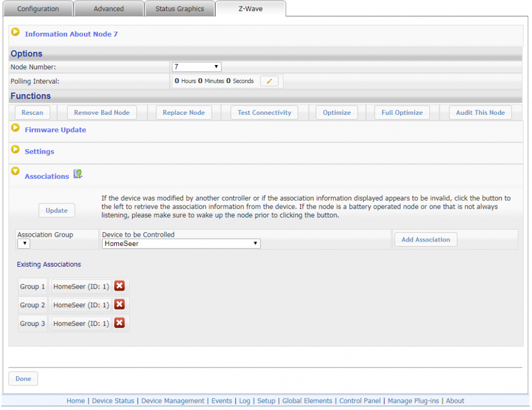The height and width of the screenshot is (410, 532).
Task: Click the Associations notepad icon
Action: [78, 174]
